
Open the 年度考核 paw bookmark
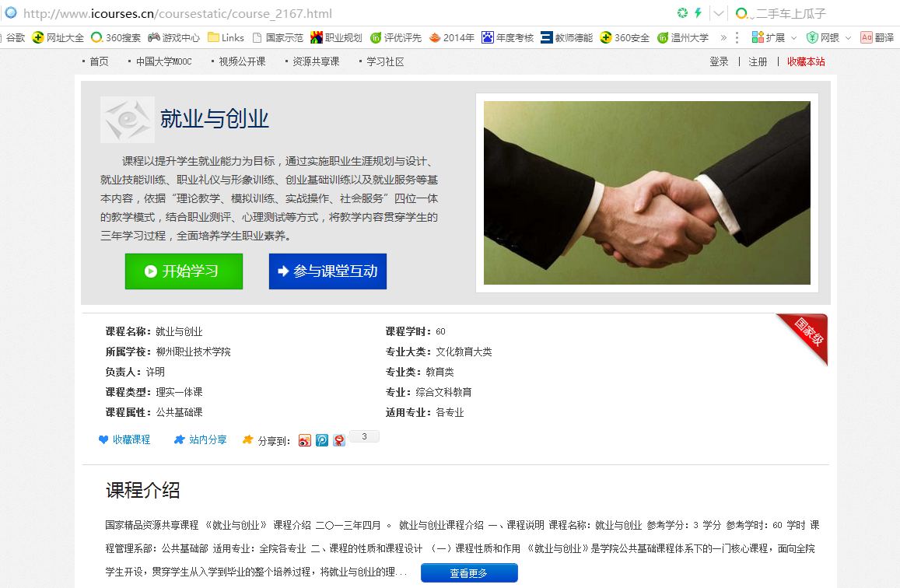point(508,38)
